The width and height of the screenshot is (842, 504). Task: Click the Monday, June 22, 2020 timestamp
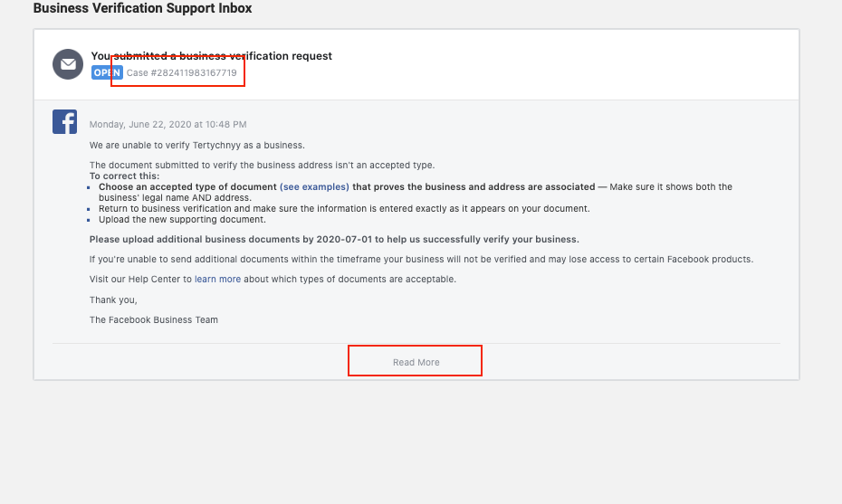click(168, 125)
